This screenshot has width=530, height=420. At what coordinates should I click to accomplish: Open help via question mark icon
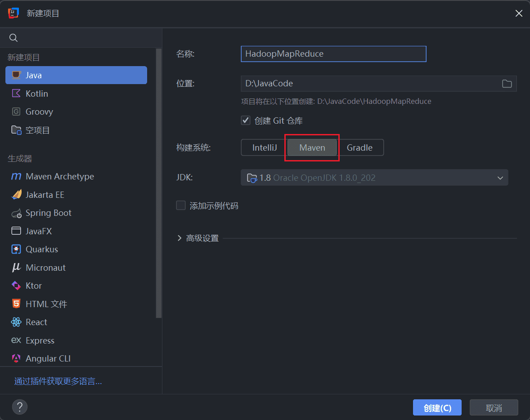[20, 407]
